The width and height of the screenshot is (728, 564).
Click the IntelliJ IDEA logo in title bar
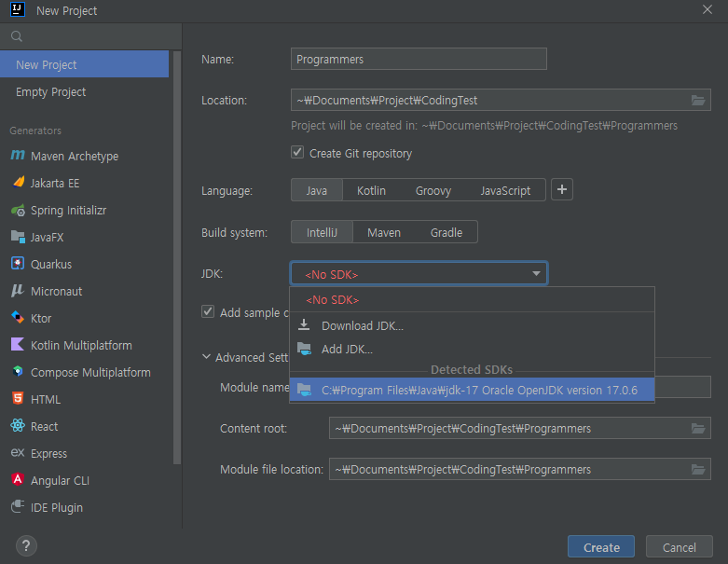18,9
